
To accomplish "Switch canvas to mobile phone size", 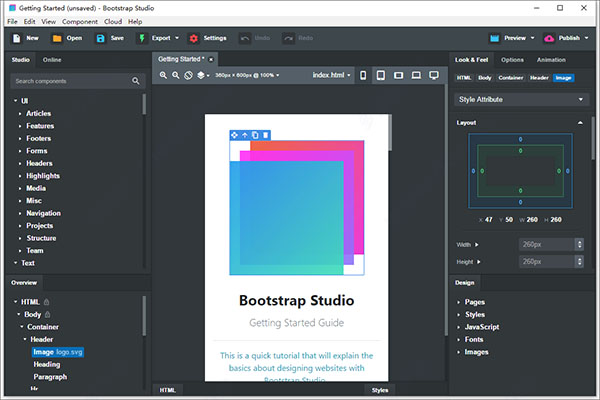I will [x=363, y=75].
